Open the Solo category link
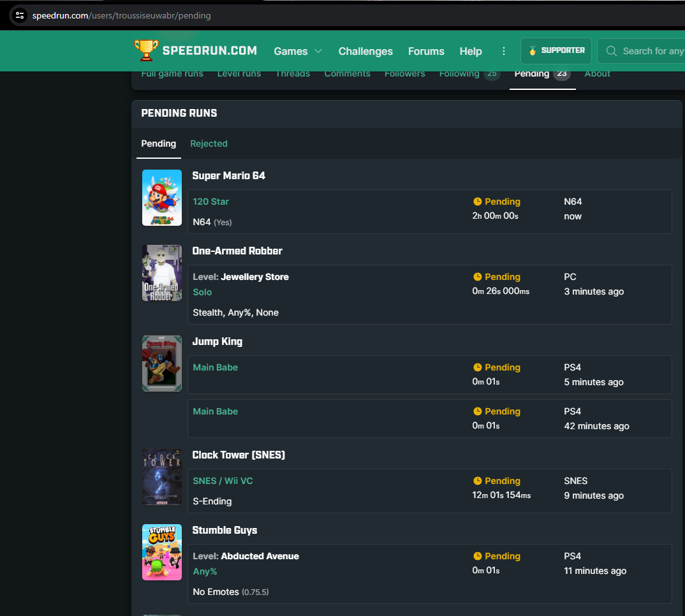 point(202,292)
